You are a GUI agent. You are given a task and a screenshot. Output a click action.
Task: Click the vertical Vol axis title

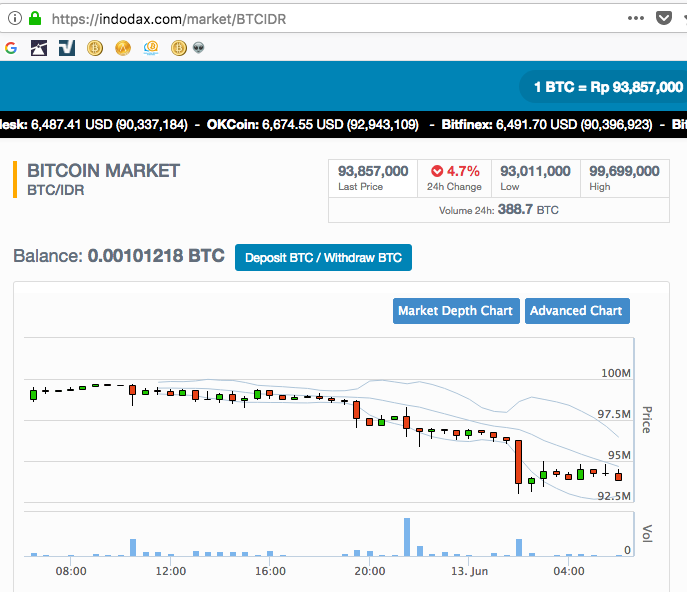(x=647, y=533)
